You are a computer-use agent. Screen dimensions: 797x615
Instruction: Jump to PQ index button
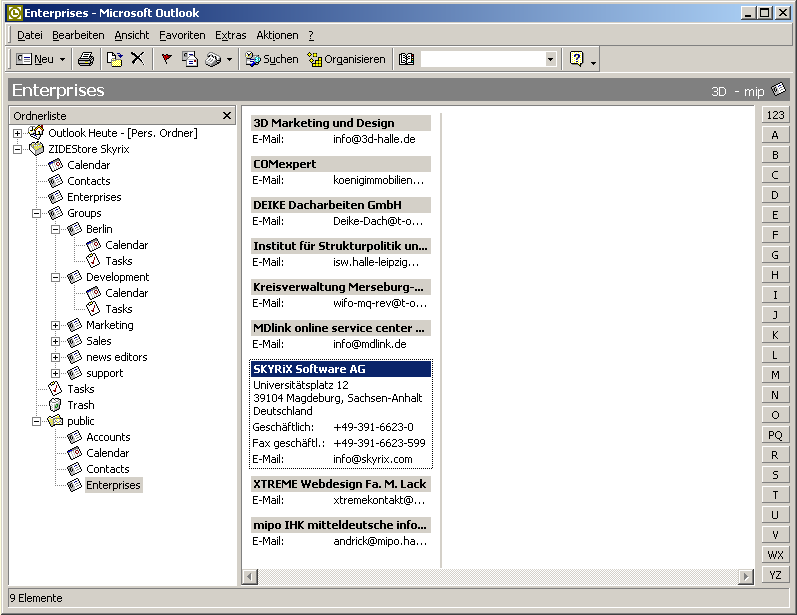(775, 435)
